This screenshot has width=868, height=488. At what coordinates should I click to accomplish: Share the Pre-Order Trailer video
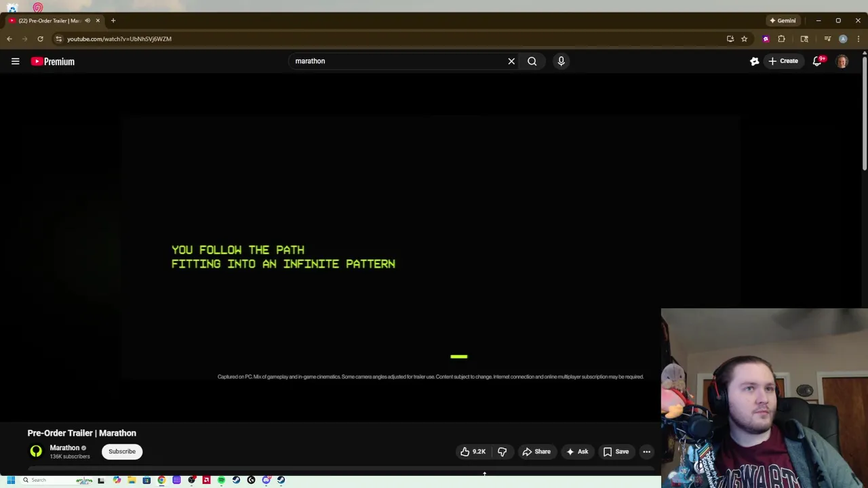coord(536,451)
